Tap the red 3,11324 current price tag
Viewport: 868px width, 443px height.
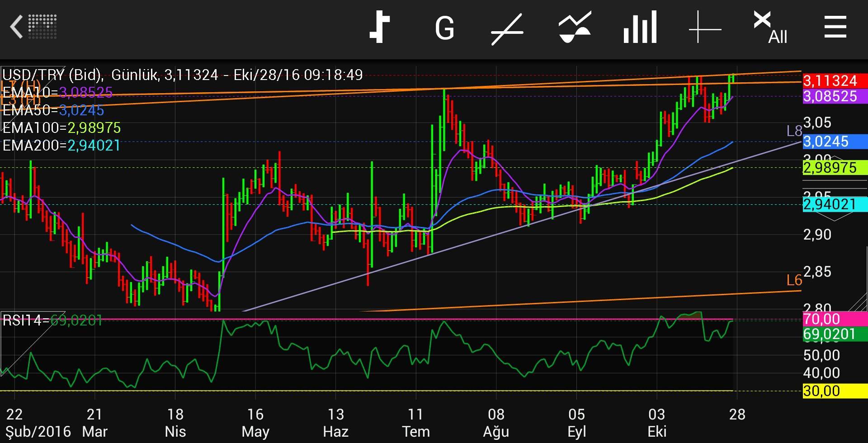coord(834,80)
